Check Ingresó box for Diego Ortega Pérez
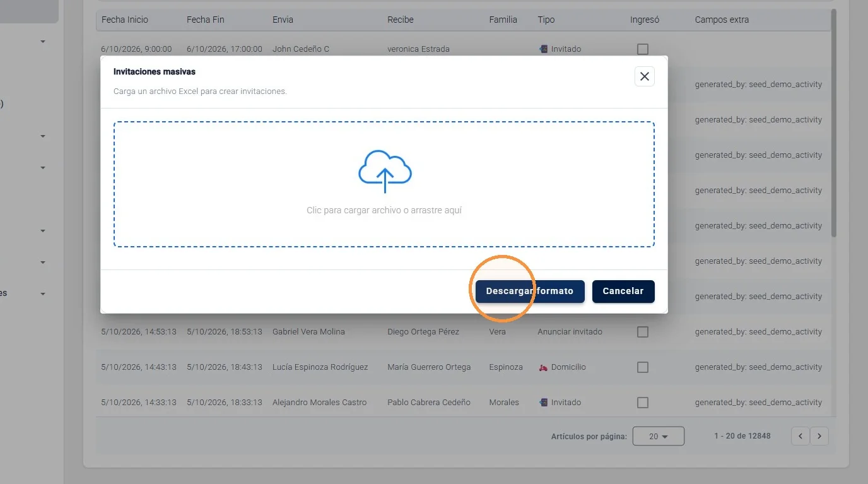Viewport: 868px width, 484px height. (643, 332)
